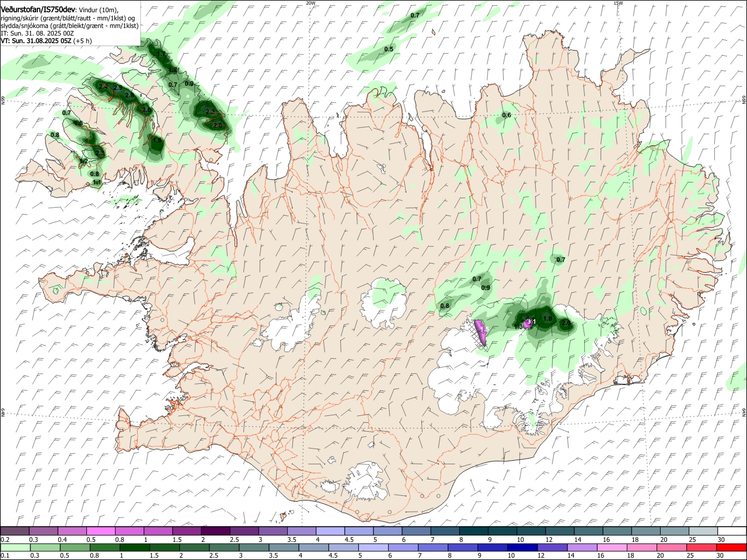The width and height of the screenshot is (747, 560).
Task: Pick the darkest green rain-scale swatch at 1
Action: (x=134, y=547)
